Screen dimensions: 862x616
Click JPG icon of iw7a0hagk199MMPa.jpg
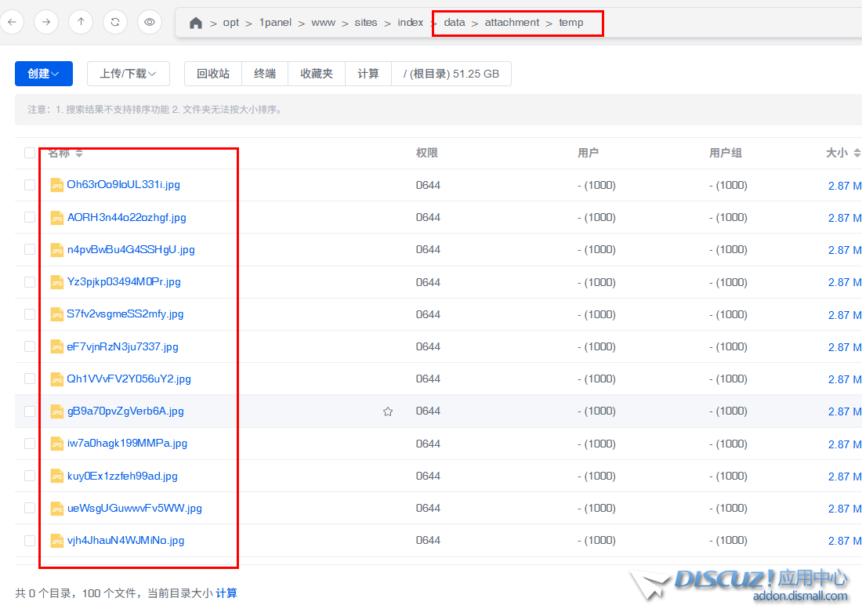57,444
